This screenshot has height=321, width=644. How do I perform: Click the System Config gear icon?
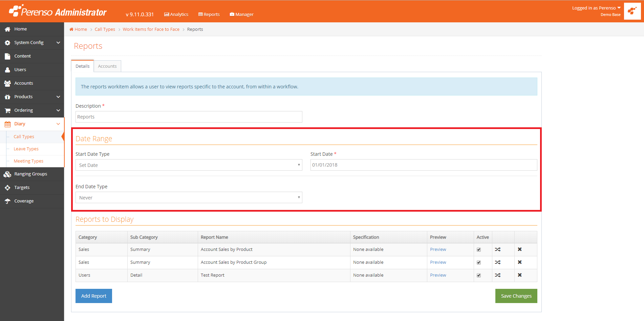[7, 43]
